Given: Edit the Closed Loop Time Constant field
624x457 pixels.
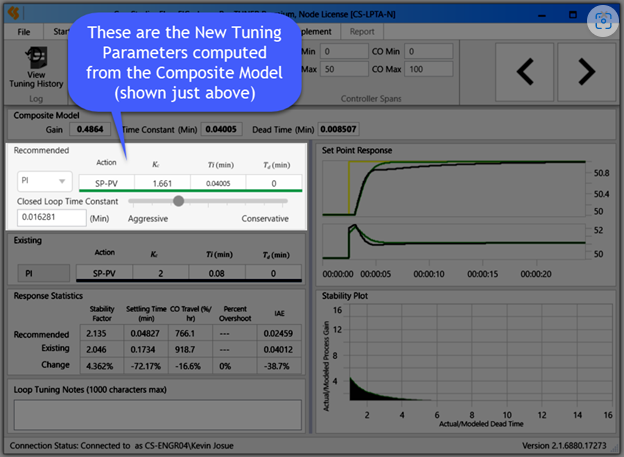Looking at the screenshot, I should click(x=51, y=217).
